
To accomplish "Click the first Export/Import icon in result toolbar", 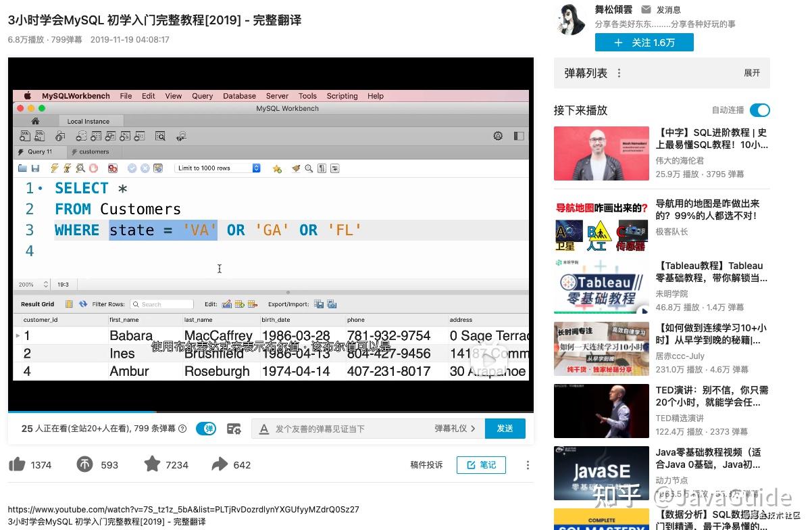I will pos(319,304).
